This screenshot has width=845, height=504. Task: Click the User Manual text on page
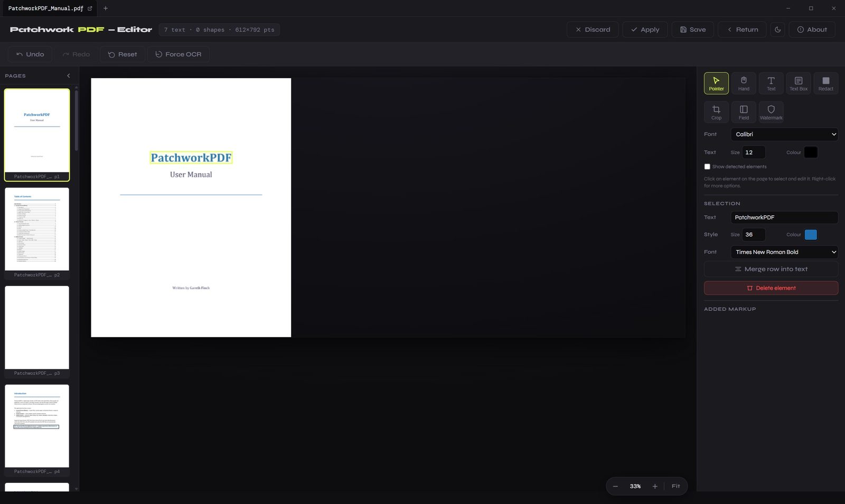coord(191,175)
